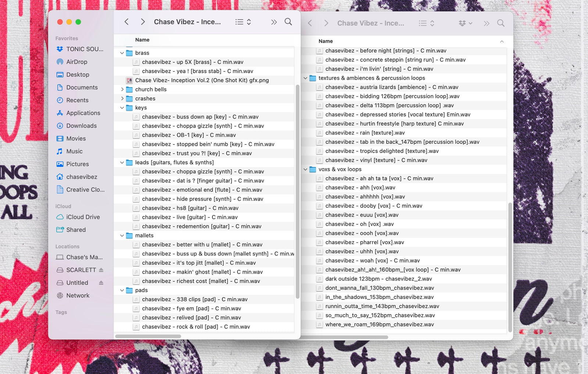Open the Dropbox menu in rear Finder window
The image size is (588, 374).
465,23
